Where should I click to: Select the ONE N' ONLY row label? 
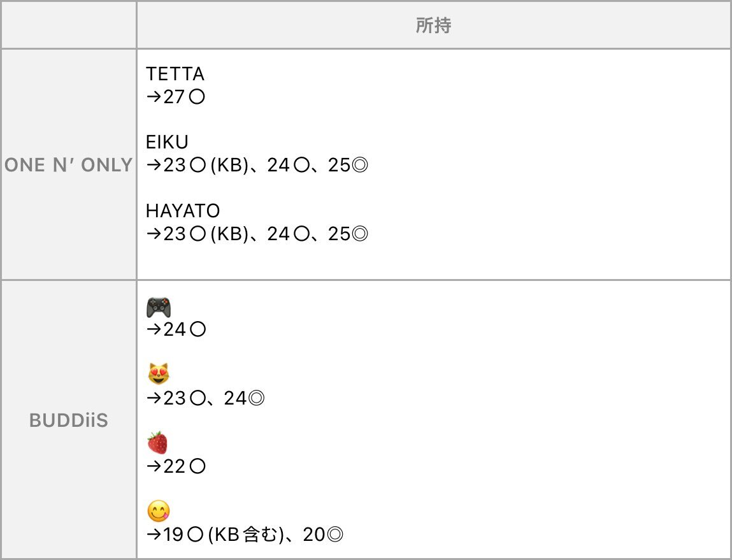click(x=69, y=165)
